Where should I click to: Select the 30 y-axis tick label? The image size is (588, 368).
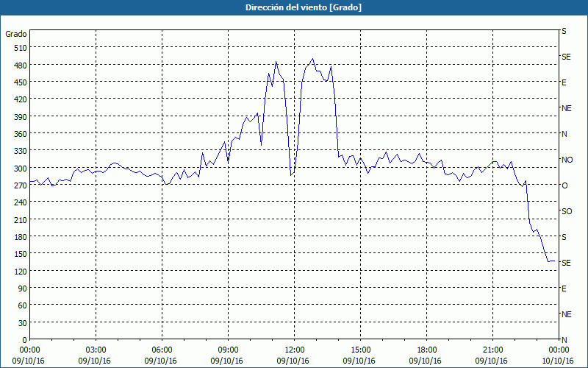click(x=23, y=323)
